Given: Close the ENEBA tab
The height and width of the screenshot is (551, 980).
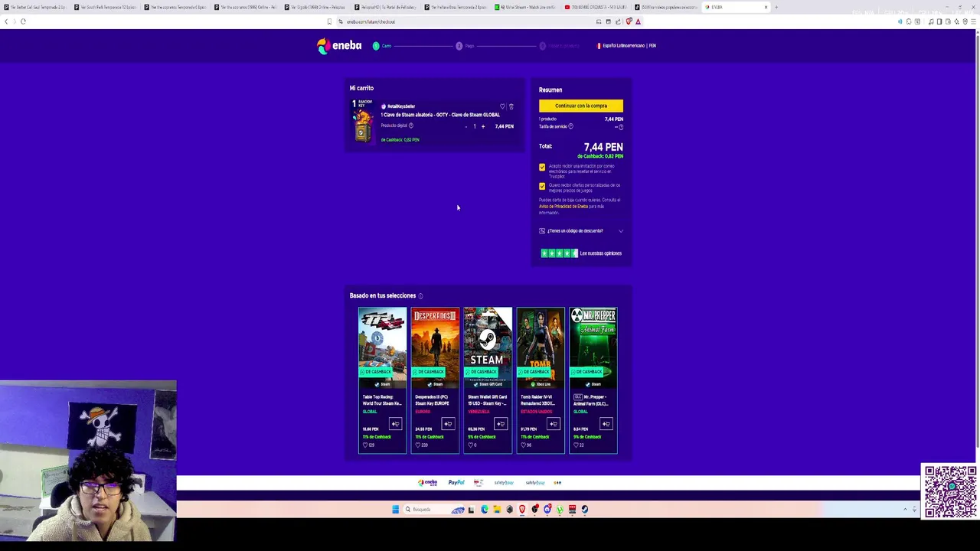Looking at the screenshot, I should pos(766,7).
